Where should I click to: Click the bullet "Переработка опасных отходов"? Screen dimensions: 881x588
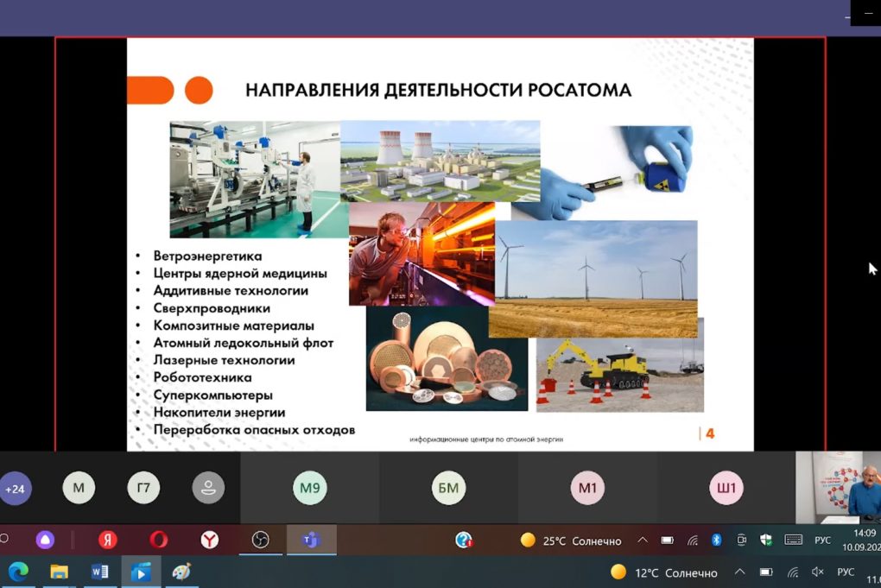[254, 430]
